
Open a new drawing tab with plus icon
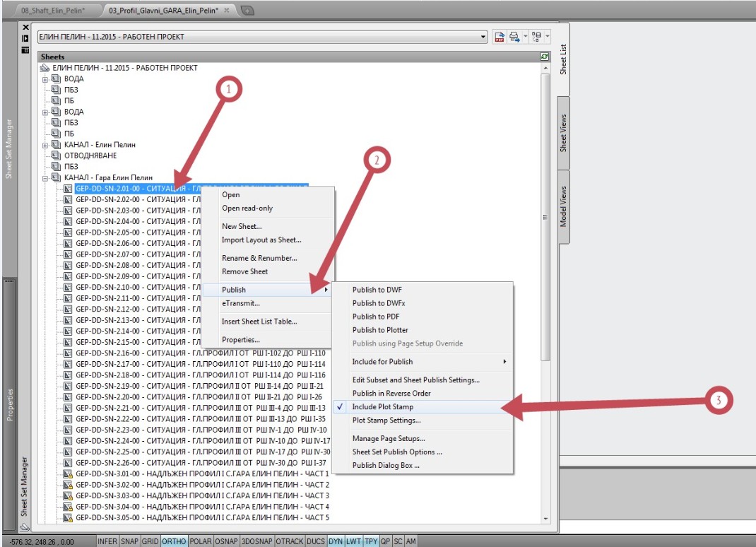247,11
